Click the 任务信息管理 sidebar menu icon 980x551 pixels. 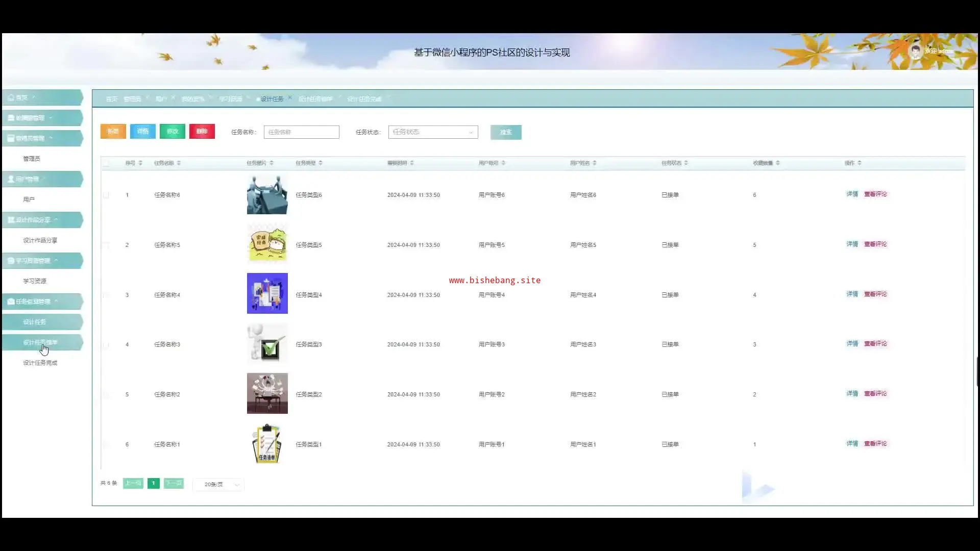(11, 302)
